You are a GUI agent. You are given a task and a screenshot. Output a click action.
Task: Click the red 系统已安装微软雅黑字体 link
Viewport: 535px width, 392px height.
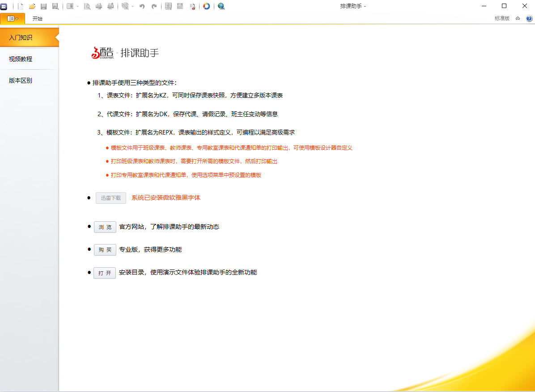pos(166,198)
